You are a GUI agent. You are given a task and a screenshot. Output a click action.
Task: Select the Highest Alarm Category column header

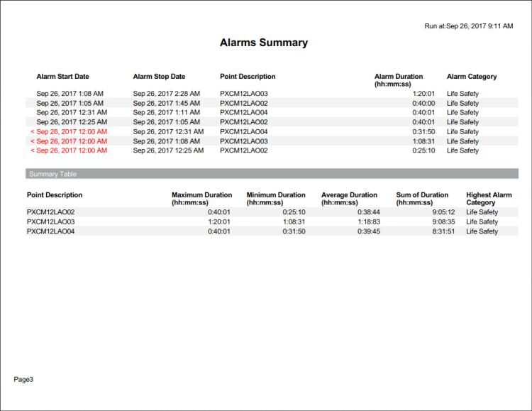pyautogui.click(x=489, y=199)
